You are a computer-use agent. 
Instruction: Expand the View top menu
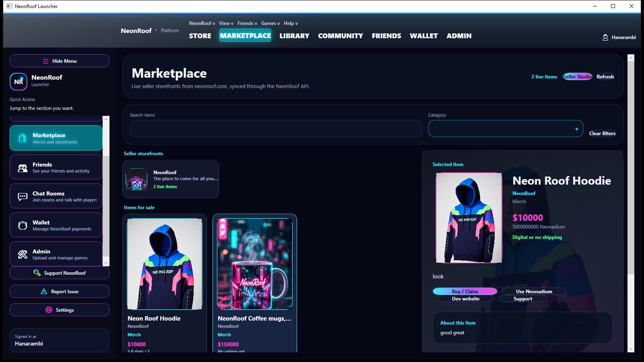tap(226, 23)
